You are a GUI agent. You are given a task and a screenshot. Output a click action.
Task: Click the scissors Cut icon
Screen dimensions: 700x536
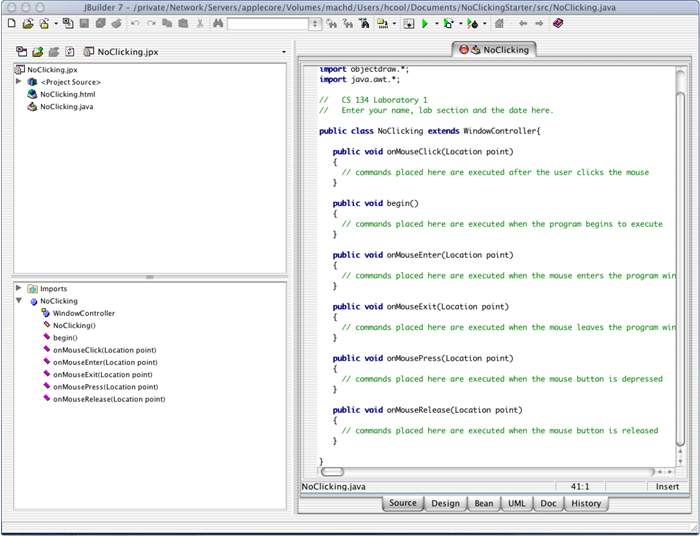click(200, 23)
